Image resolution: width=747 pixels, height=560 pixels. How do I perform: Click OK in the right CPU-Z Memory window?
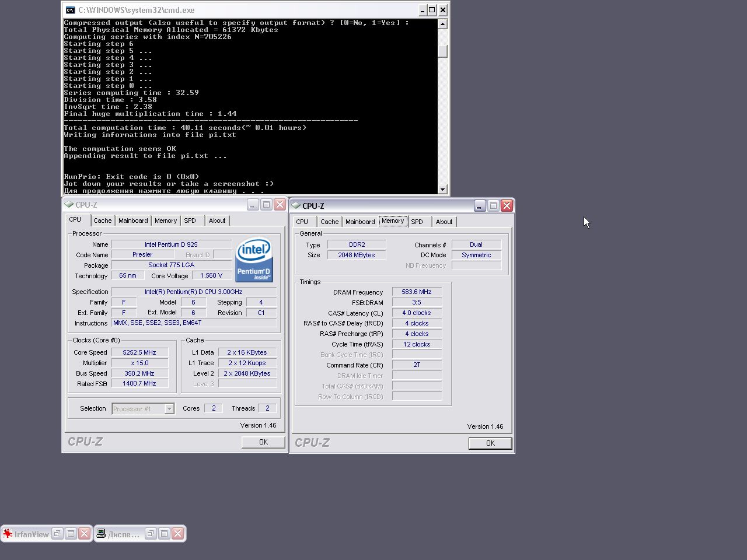[490, 443]
